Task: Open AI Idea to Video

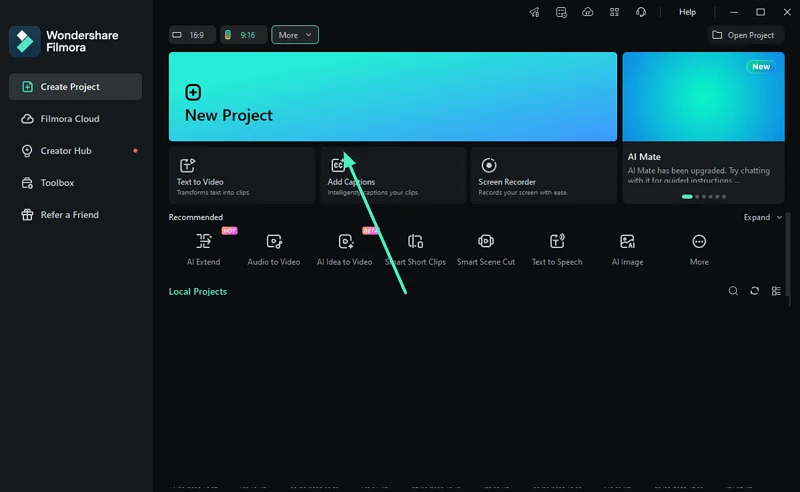Action: tap(344, 250)
